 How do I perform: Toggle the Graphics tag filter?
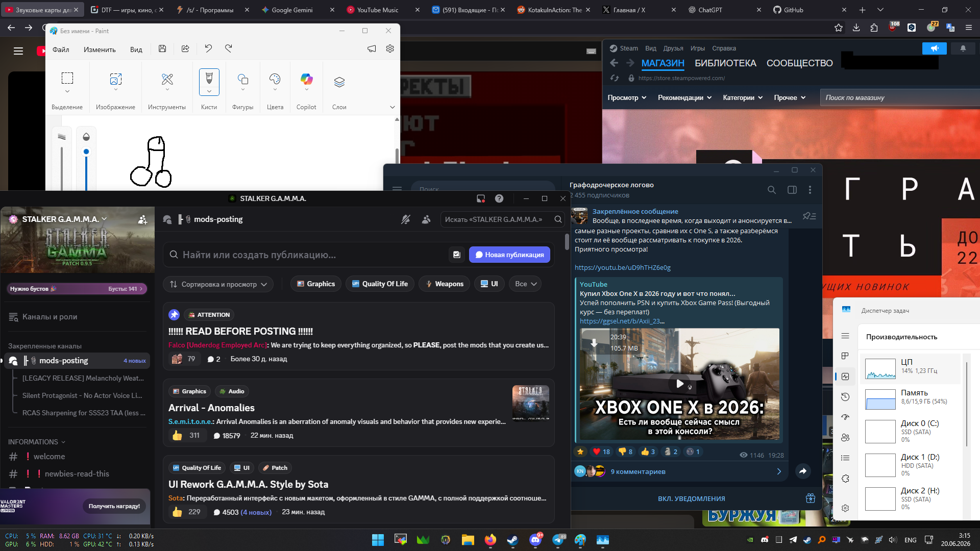(x=315, y=284)
